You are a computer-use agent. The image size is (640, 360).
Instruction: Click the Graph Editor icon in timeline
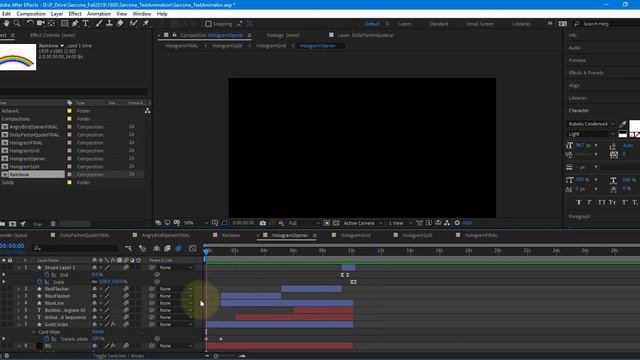[x=193, y=248]
